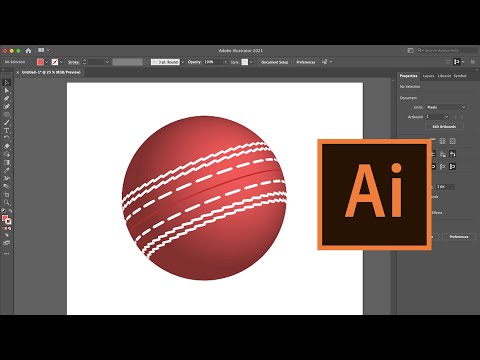The width and height of the screenshot is (480, 360).
Task: Open the Change Screen Mode icon
Action: pyautogui.click(x=7, y=243)
